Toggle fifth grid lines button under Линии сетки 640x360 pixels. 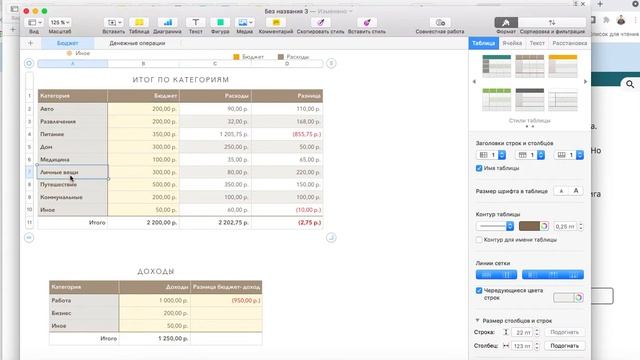point(573,275)
